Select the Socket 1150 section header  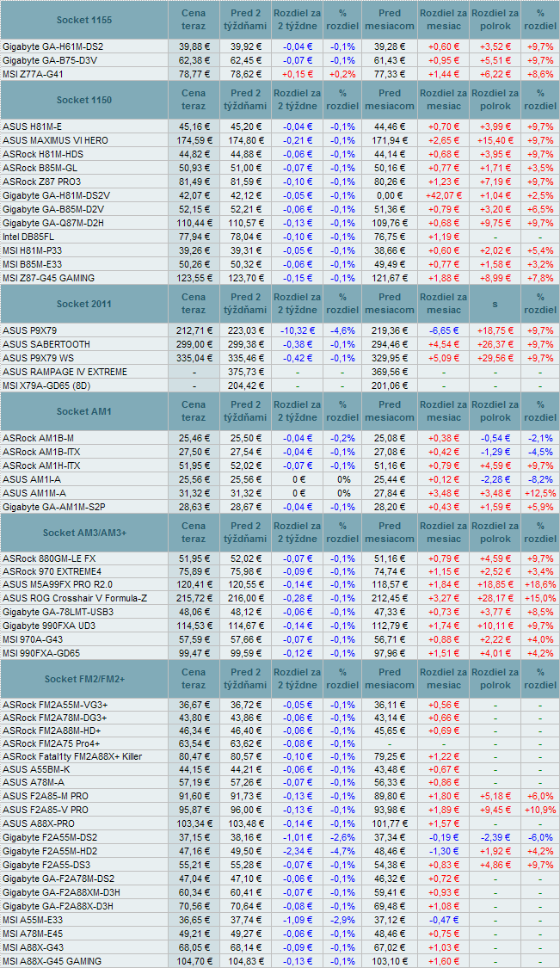pyautogui.click(x=84, y=100)
